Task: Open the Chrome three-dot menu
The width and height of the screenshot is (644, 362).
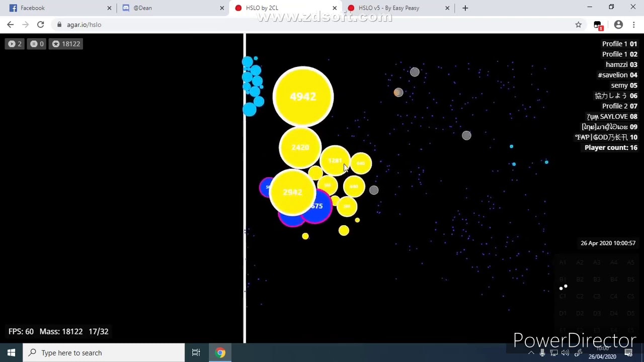Action: tap(634, 25)
